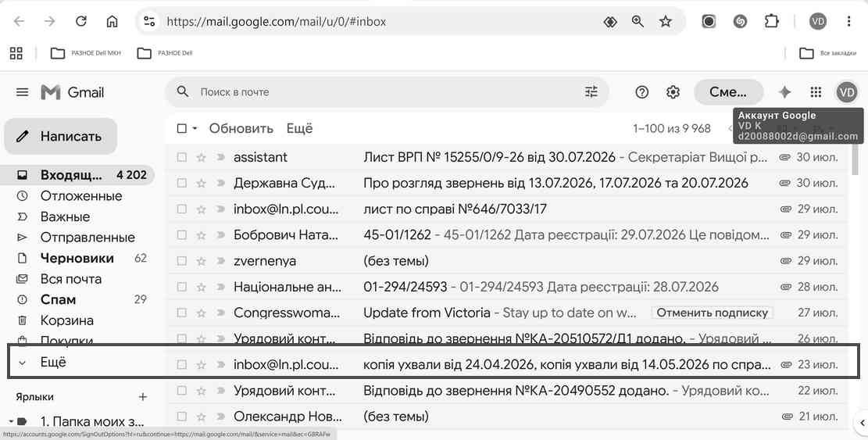
Task: Expand the 1. Папка моих label
Action: 11,422
